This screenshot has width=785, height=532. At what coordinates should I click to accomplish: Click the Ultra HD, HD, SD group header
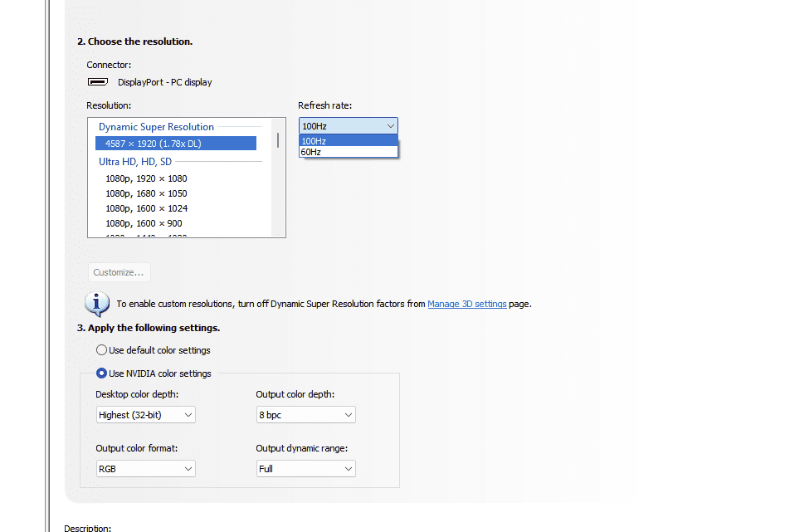(x=135, y=161)
